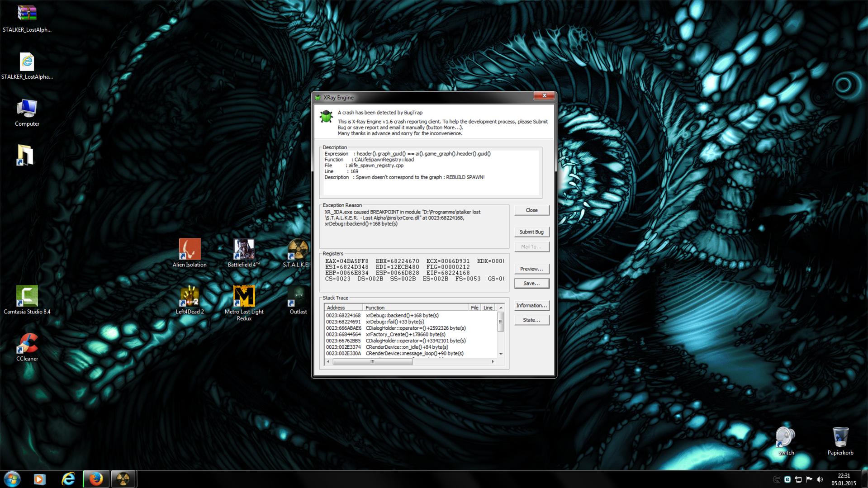Click the stack trace vertical scrollbar up arrow
The image size is (868, 488).
[x=501, y=308]
